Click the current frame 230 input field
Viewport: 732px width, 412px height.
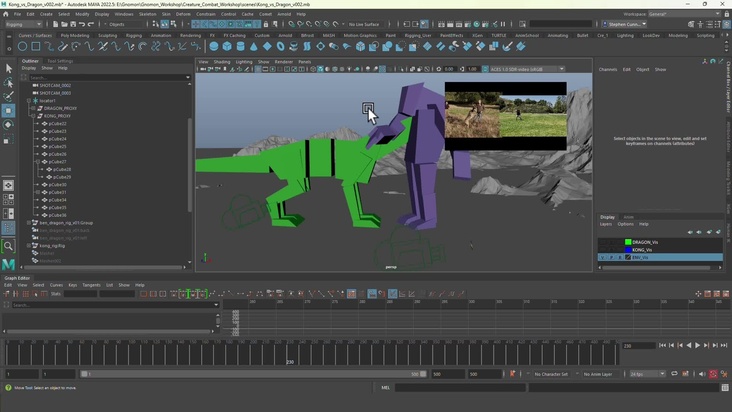point(639,346)
